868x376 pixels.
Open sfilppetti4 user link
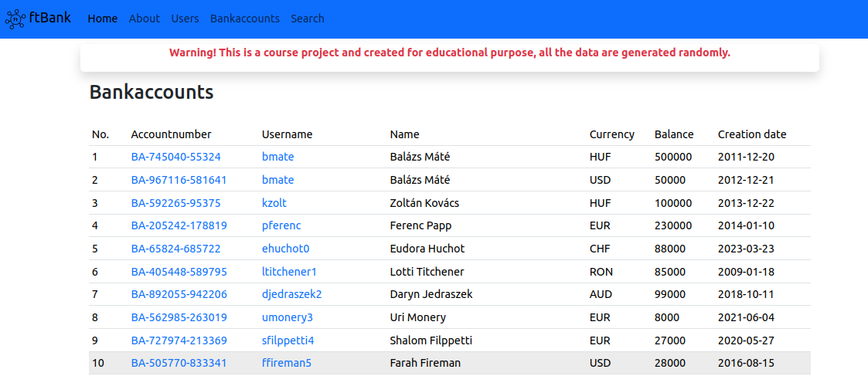pos(288,340)
